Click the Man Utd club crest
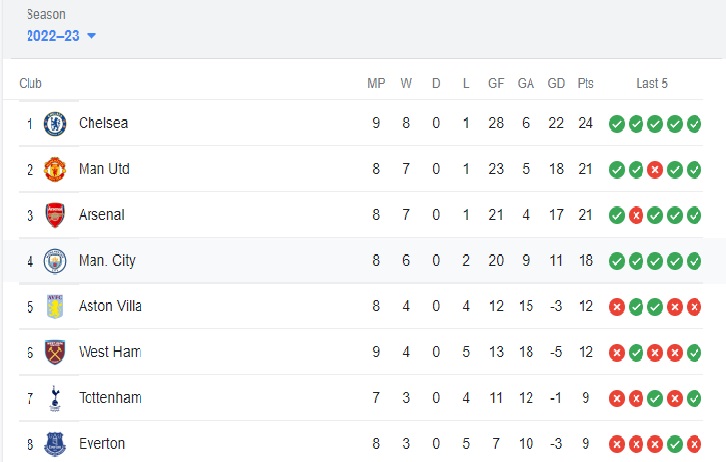The height and width of the screenshot is (462, 726). [x=55, y=169]
